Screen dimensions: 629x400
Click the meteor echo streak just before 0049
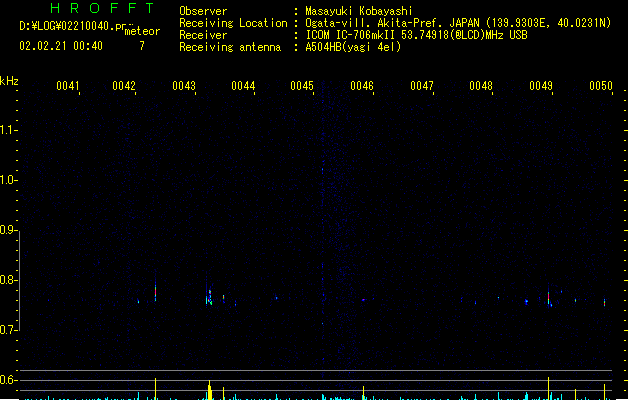tap(549, 298)
